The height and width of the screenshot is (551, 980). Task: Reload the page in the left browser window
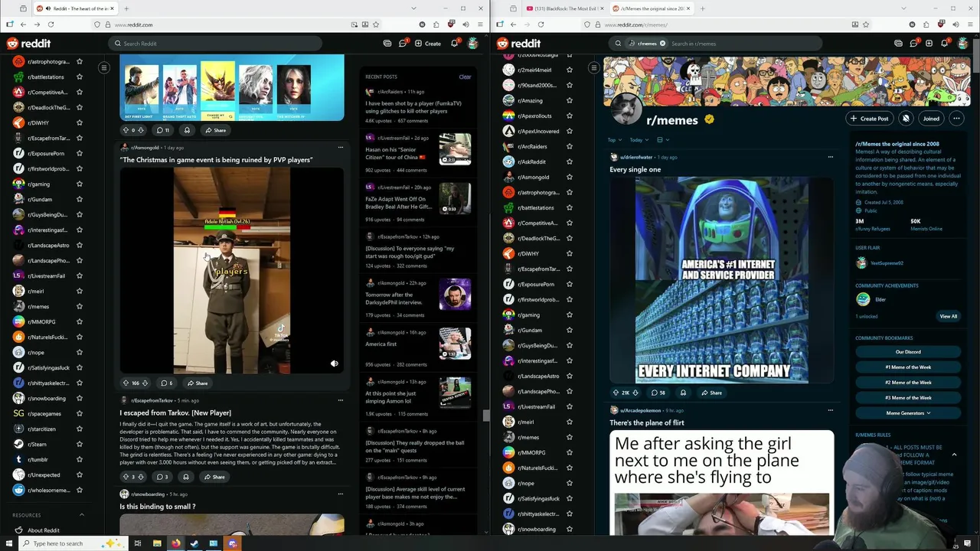click(51, 24)
